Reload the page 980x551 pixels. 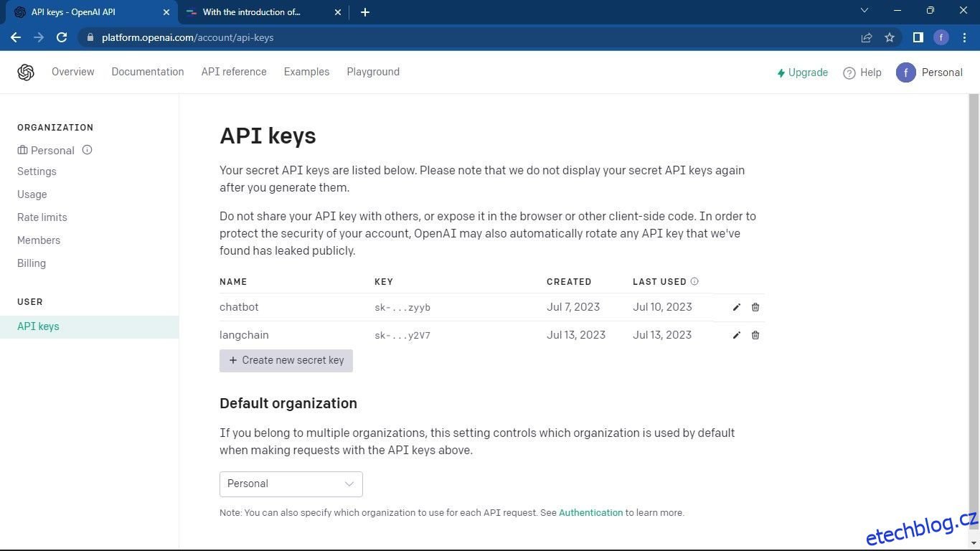coord(62,37)
